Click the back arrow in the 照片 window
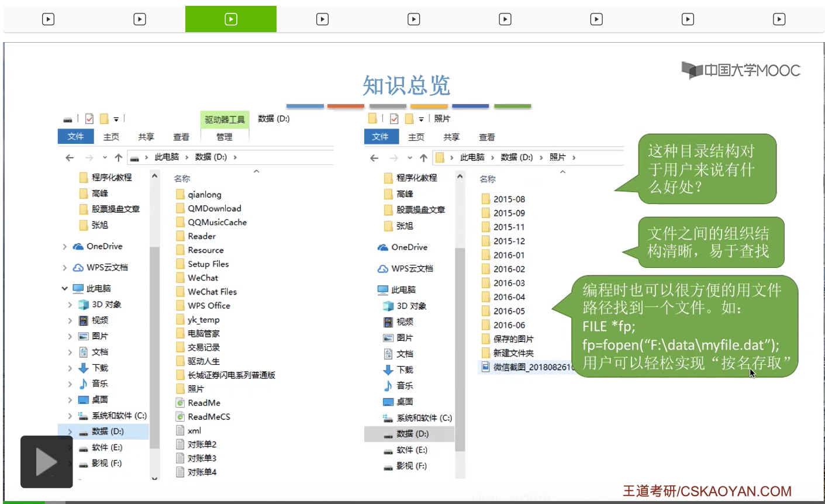 click(x=374, y=158)
